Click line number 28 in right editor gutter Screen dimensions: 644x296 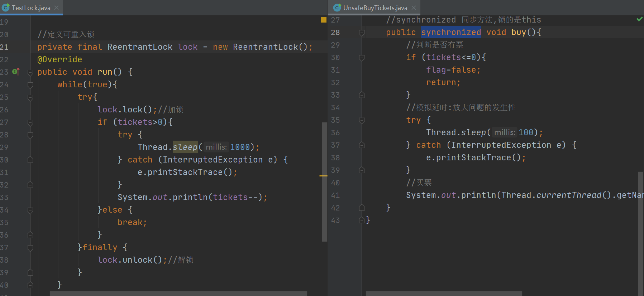pyautogui.click(x=335, y=32)
